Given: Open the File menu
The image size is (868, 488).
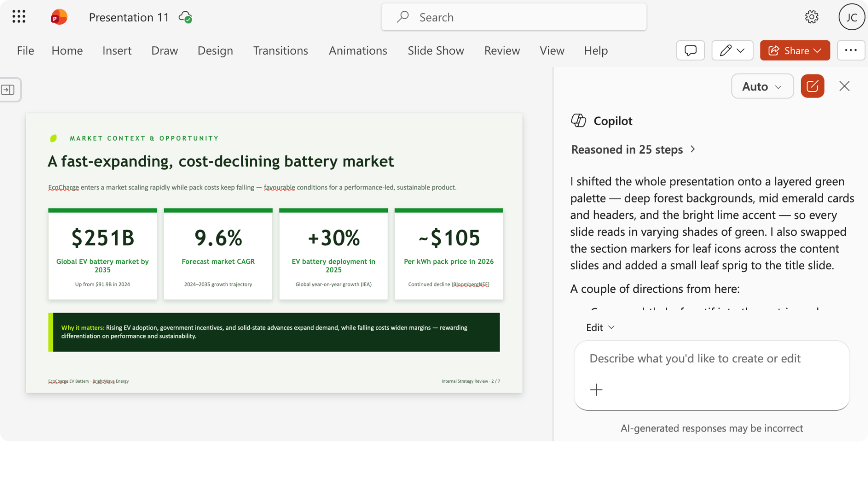Looking at the screenshot, I should tap(25, 51).
